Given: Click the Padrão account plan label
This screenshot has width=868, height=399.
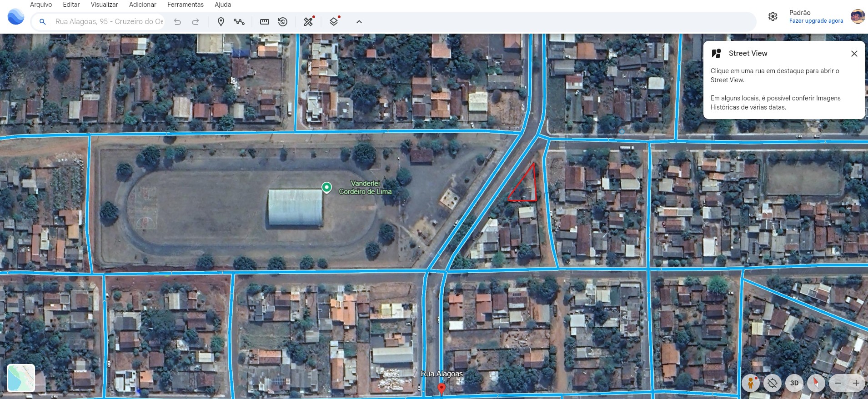Looking at the screenshot, I should coord(800,13).
